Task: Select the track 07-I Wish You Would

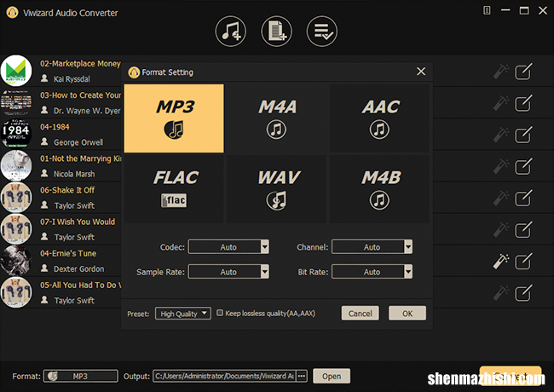Action: (x=78, y=222)
